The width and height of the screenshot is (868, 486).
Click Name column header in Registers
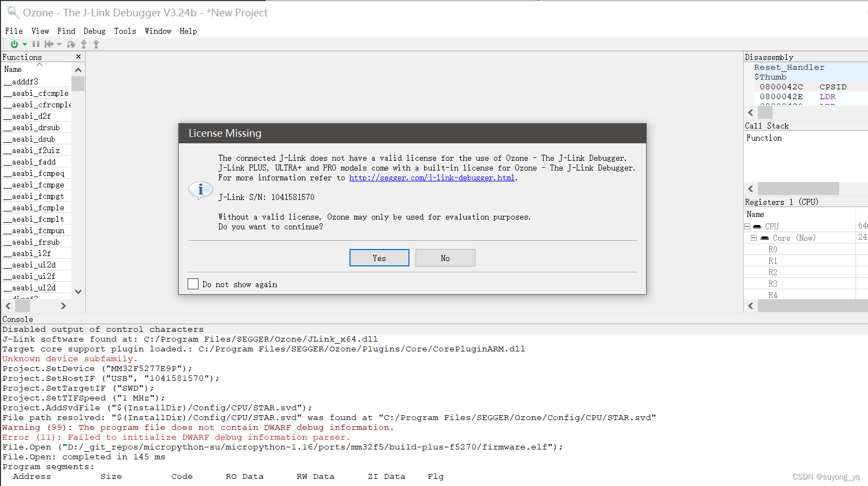point(755,214)
